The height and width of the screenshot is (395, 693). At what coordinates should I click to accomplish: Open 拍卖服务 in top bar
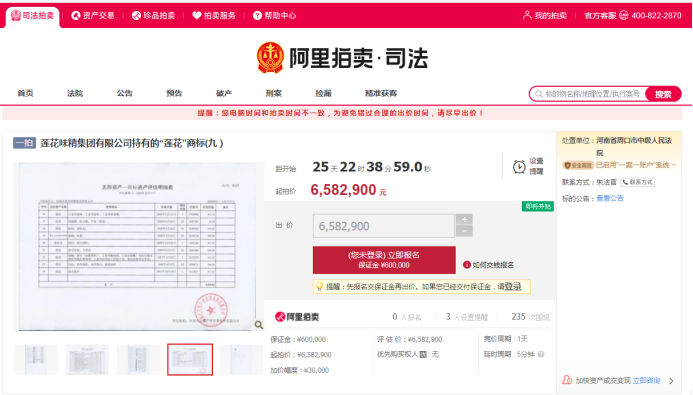click(x=214, y=16)
